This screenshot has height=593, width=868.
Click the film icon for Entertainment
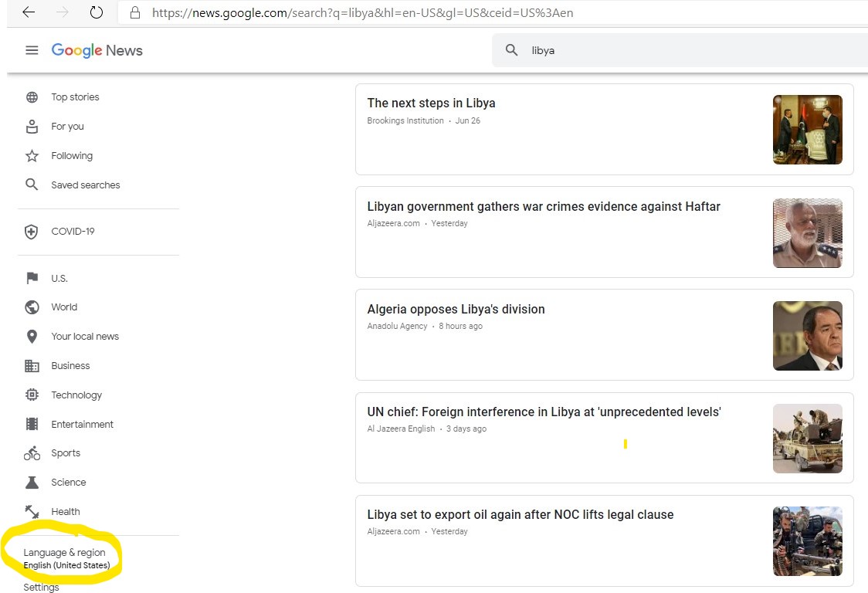click(32, 424)
